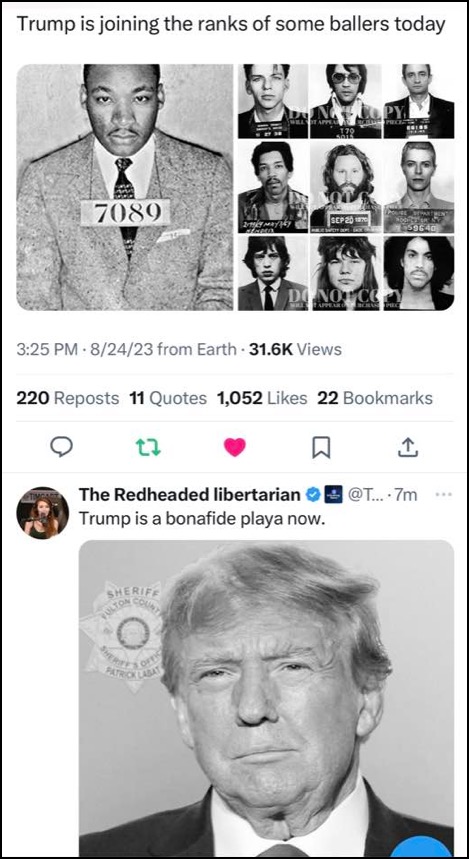Open the photo with 7089 placard
Image resolution: width=469 pixels, height=859 pixels.
[125, 187]
